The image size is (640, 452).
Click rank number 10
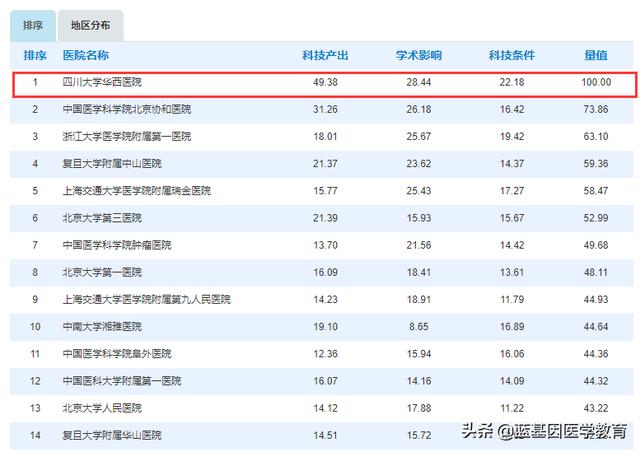pos(35,327)
